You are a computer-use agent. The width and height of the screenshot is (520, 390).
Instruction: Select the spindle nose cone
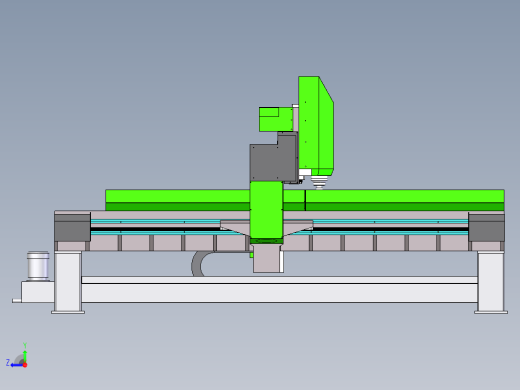(319, 182)
